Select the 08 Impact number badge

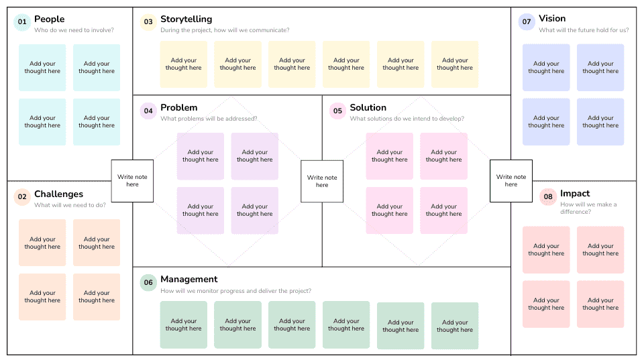pos(548,196)
